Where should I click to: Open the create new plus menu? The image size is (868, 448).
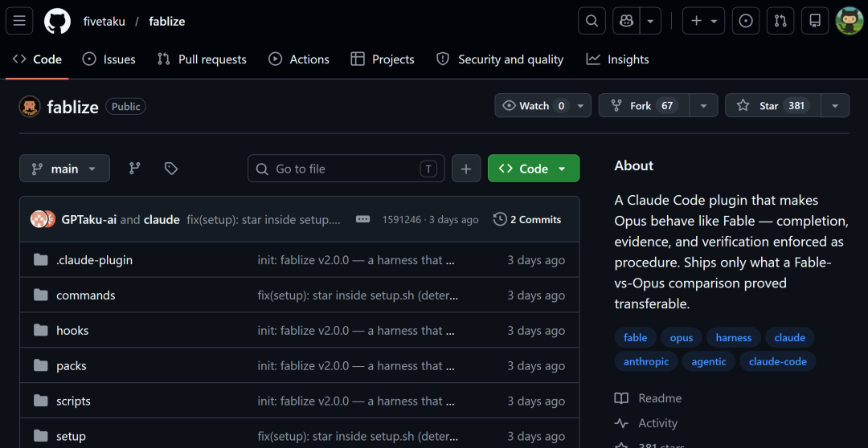point(703,21)
